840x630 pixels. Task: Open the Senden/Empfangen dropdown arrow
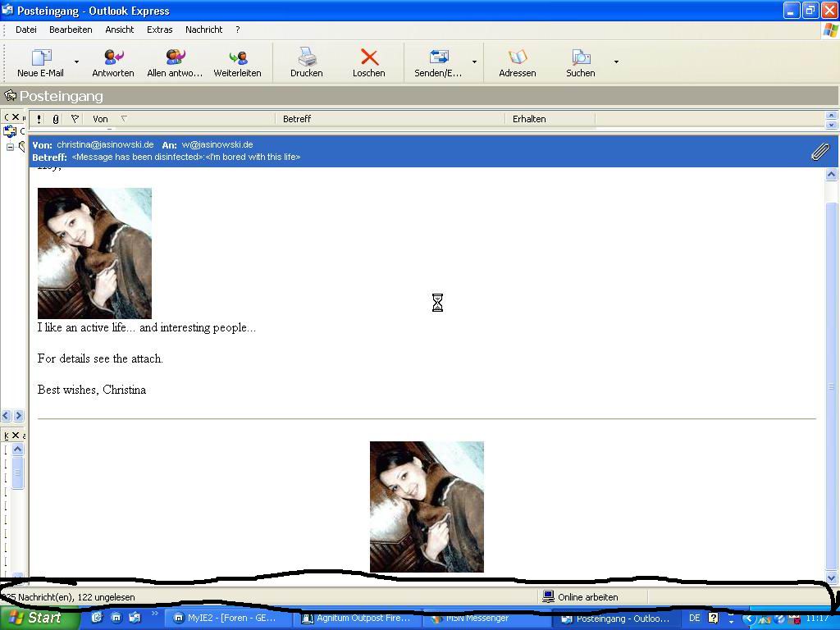pyautogui.click(x=474, y=62)
